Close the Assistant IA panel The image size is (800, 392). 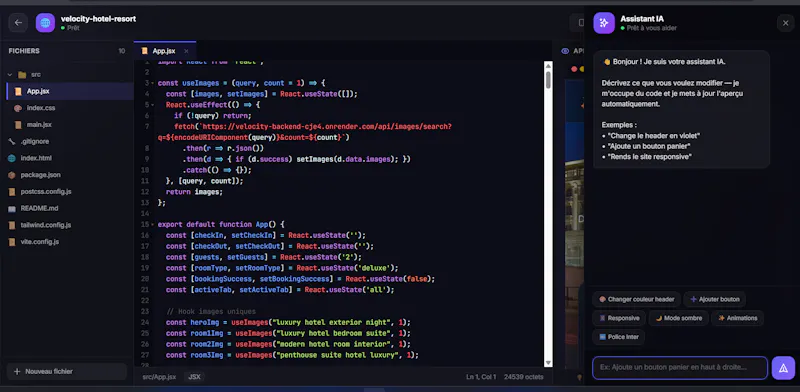tap(785, 23)
